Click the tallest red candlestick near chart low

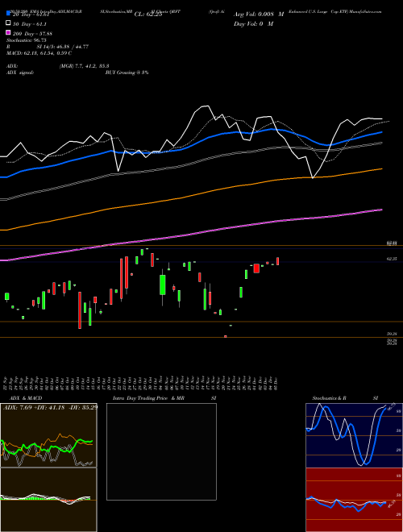[x=80, y=310]
